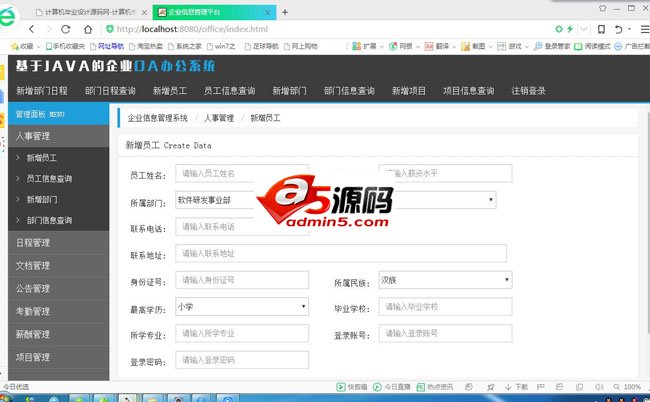This screenshot has height=402, width=650.
Task: Open the 新增部门日程 top menu item
Action: point(41,91)
